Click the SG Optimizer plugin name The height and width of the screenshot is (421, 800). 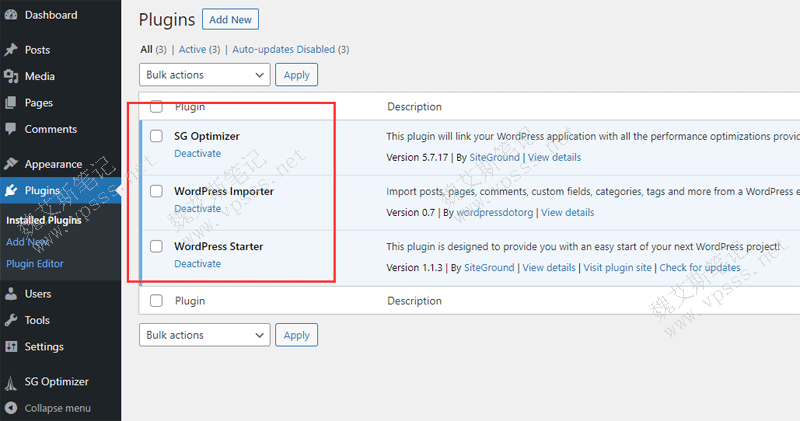[x=207, y=136]
